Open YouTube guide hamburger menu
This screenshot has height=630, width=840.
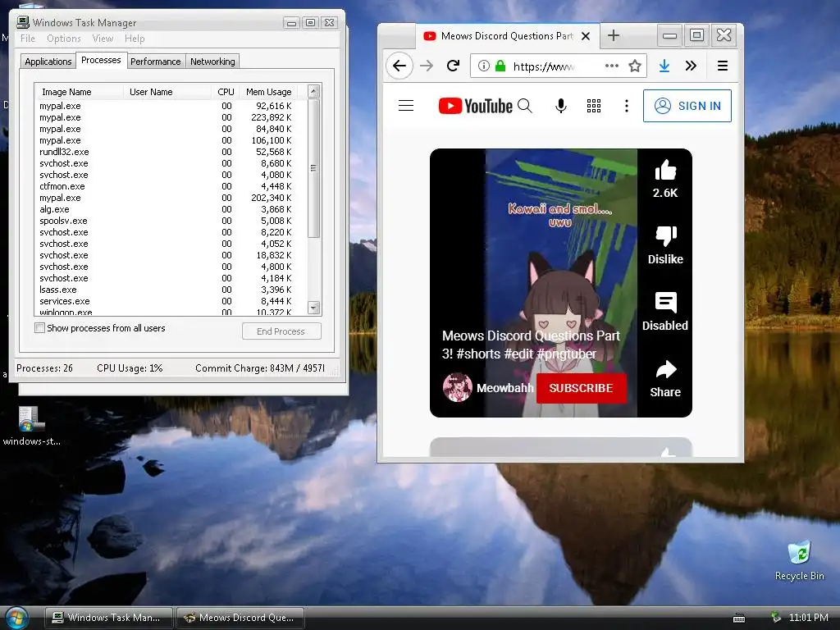(406, 106)
